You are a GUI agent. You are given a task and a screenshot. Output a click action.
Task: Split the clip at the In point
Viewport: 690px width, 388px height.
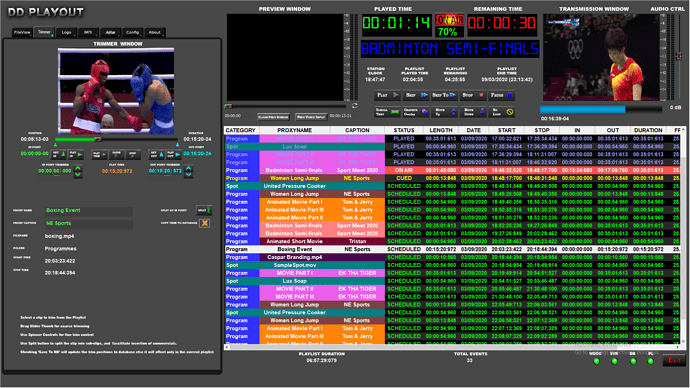tap(204, 210)
